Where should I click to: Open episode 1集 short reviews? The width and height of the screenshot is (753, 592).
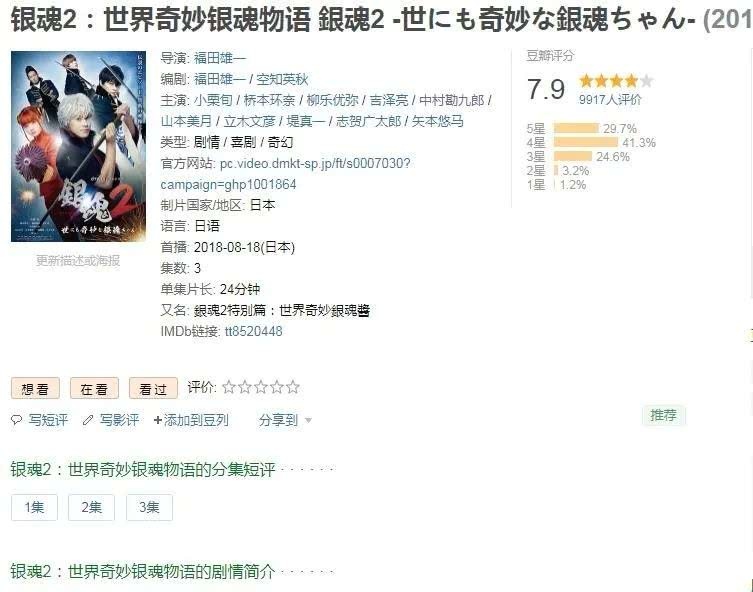pos(35,507)
